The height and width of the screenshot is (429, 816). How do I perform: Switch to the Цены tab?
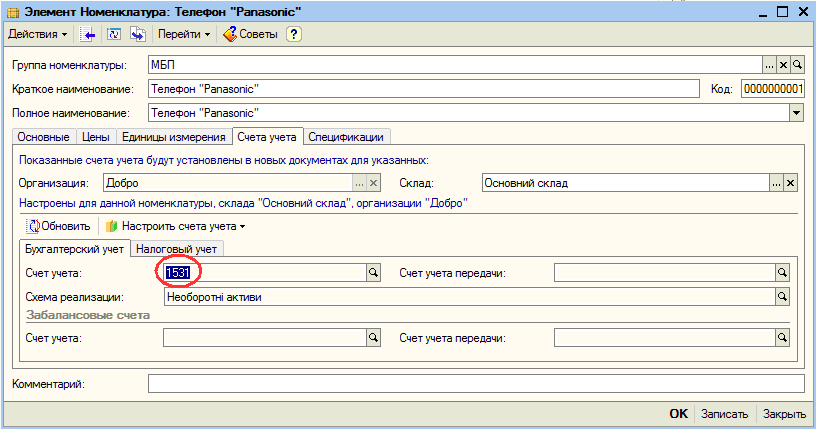(96, 137)
